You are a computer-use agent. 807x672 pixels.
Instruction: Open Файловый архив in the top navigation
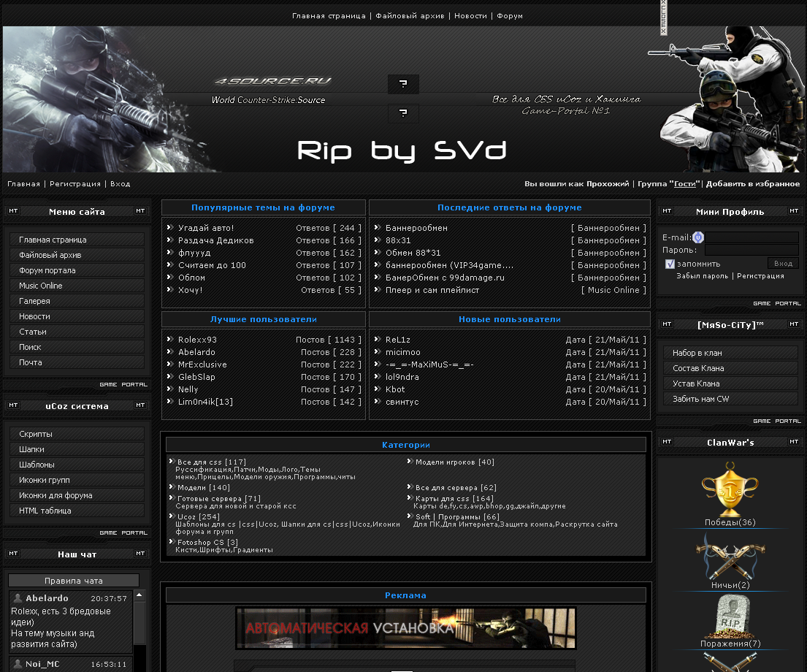[410, 16]
